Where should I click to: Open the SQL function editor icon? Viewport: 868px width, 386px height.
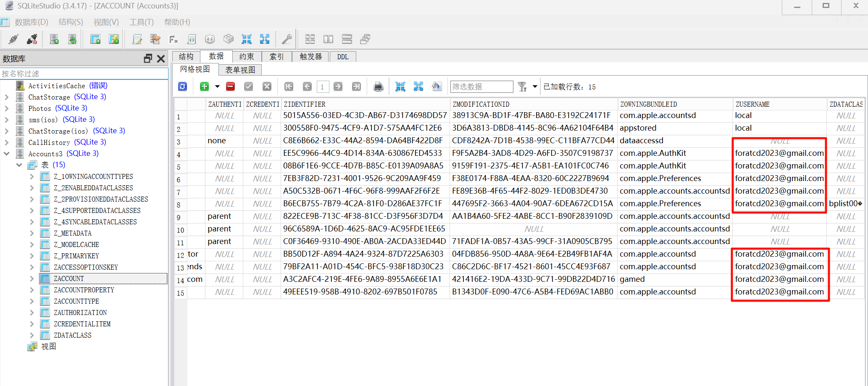click(x=174, y=39)
